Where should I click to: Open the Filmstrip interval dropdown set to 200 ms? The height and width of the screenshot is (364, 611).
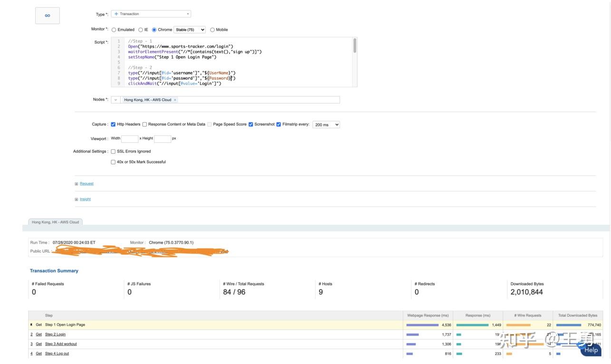[x=326, y=124]
